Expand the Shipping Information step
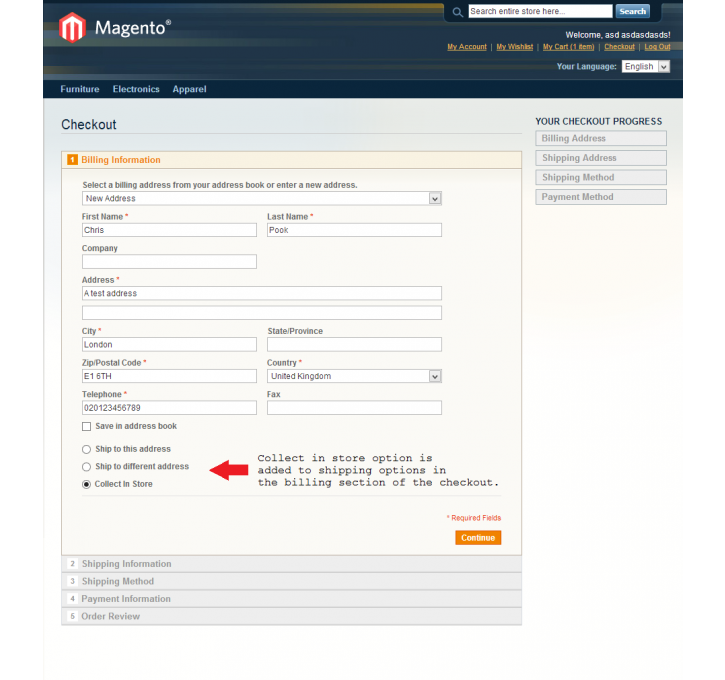 tap(291, 564)
